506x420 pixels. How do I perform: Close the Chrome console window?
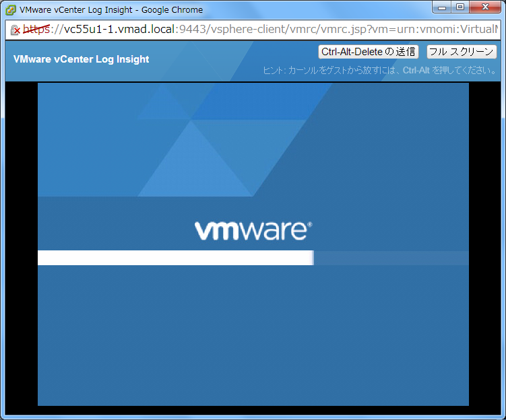(x=485, y=7)
